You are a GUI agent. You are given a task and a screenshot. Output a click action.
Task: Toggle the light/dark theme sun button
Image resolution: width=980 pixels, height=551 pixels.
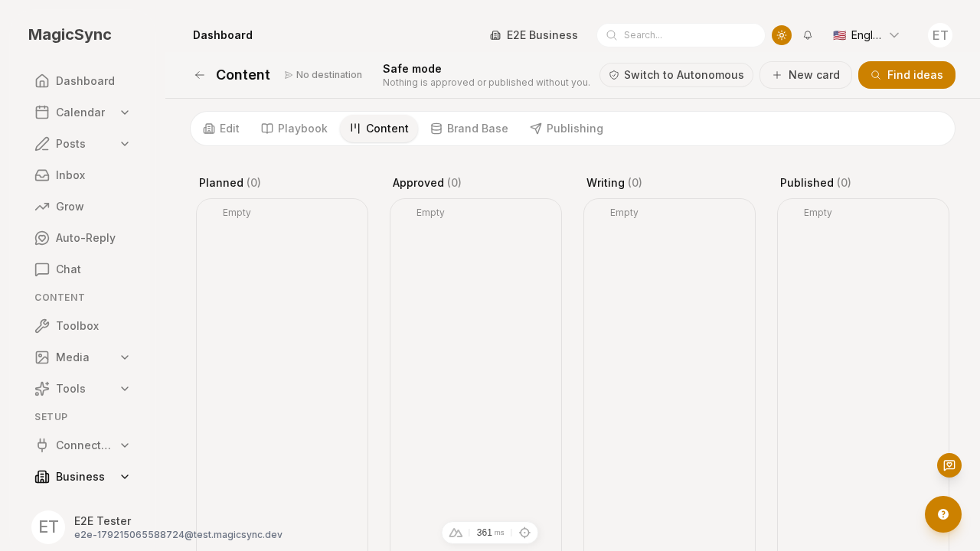click(x=782, y=35)
